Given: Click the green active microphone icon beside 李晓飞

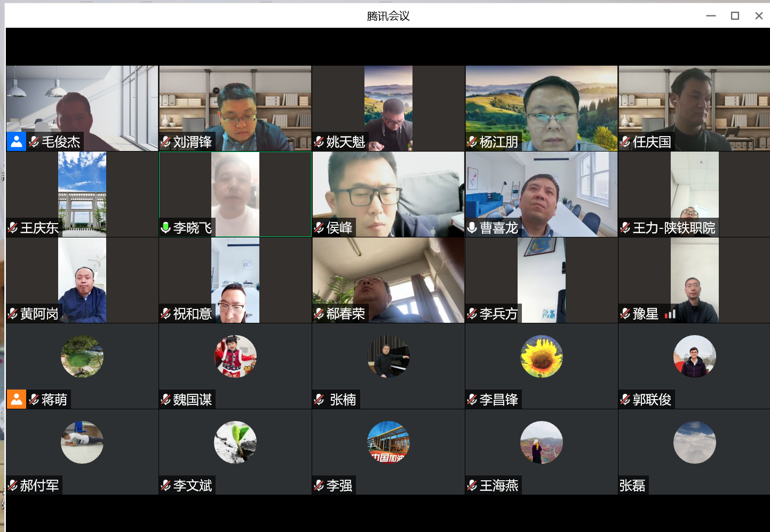Looking at the screenshot, I should [x=166, y=228].
